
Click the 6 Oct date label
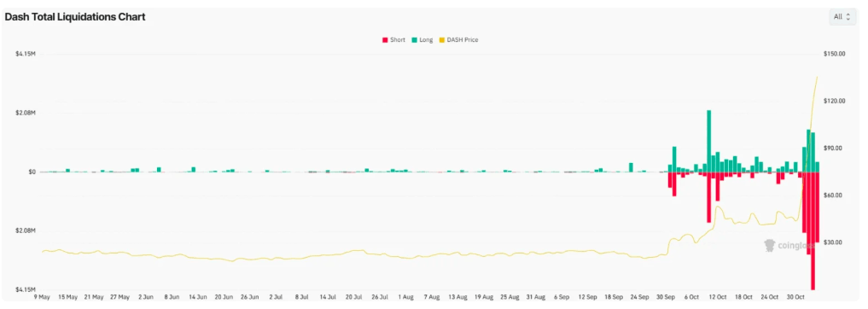coord(692,297)
